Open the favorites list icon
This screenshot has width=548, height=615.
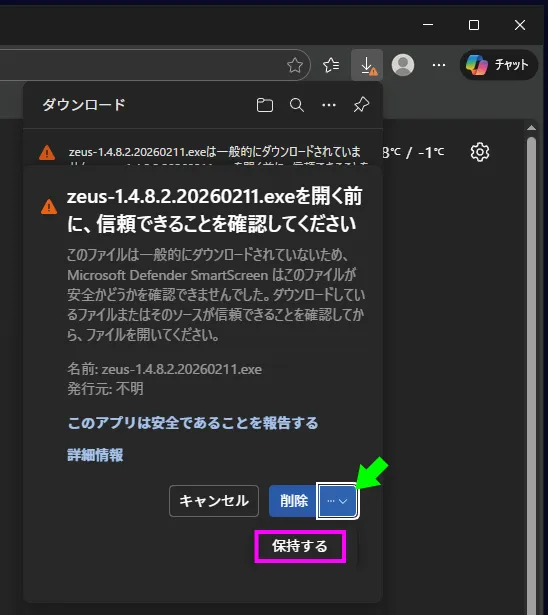[331, 65]
